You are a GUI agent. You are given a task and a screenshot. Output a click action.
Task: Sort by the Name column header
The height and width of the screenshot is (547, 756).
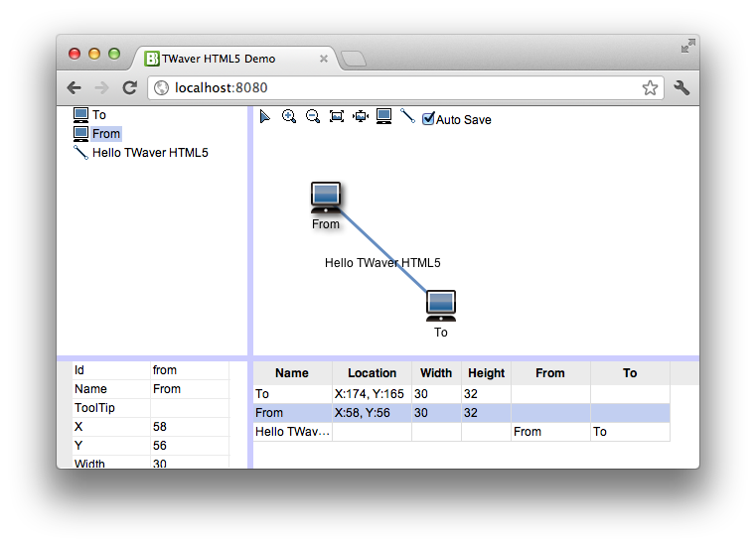[x=292, y=373]
